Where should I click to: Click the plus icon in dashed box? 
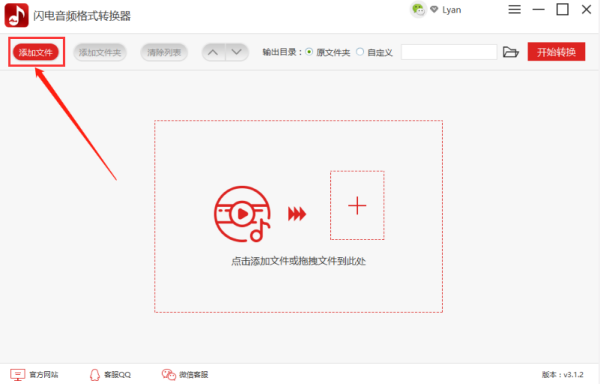357,206
